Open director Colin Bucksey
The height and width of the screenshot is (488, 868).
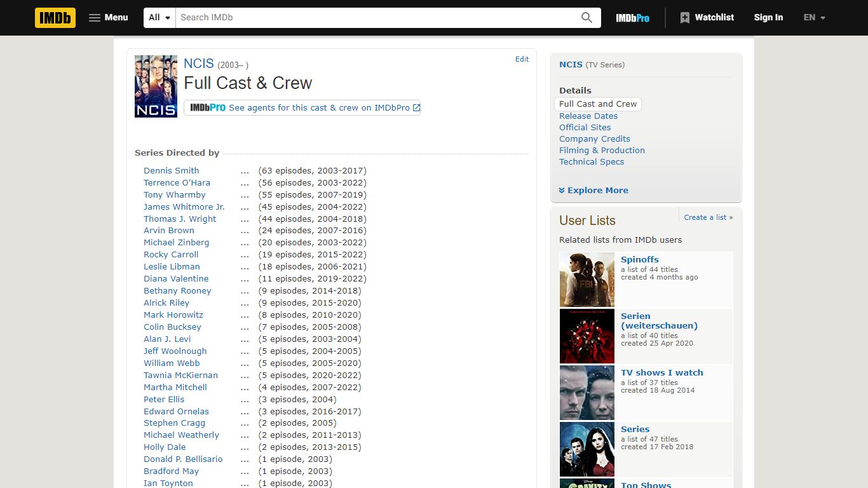[x=172, y=327]
